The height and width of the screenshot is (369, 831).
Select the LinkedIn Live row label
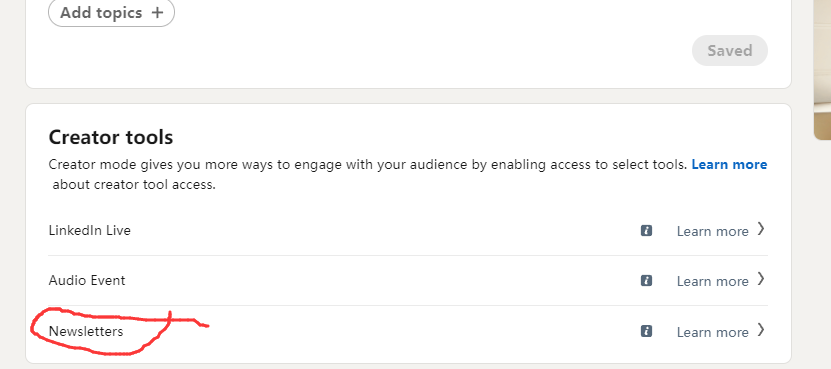(90, 230)
